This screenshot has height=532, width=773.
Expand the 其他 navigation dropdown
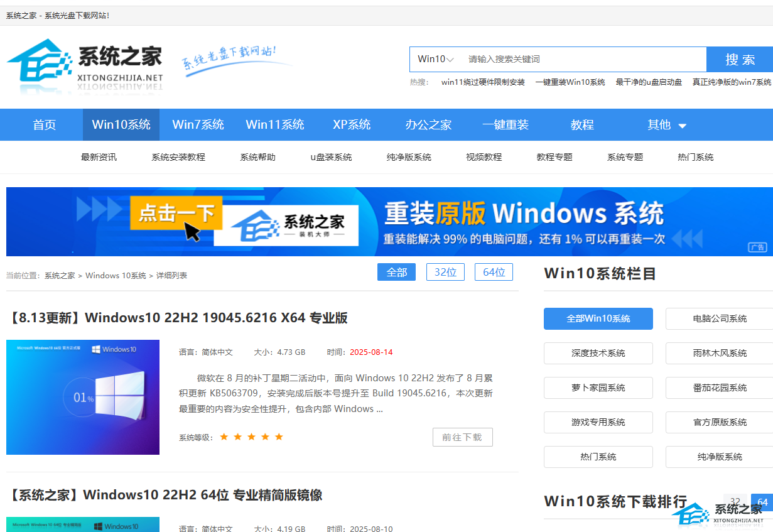point(667,124)
